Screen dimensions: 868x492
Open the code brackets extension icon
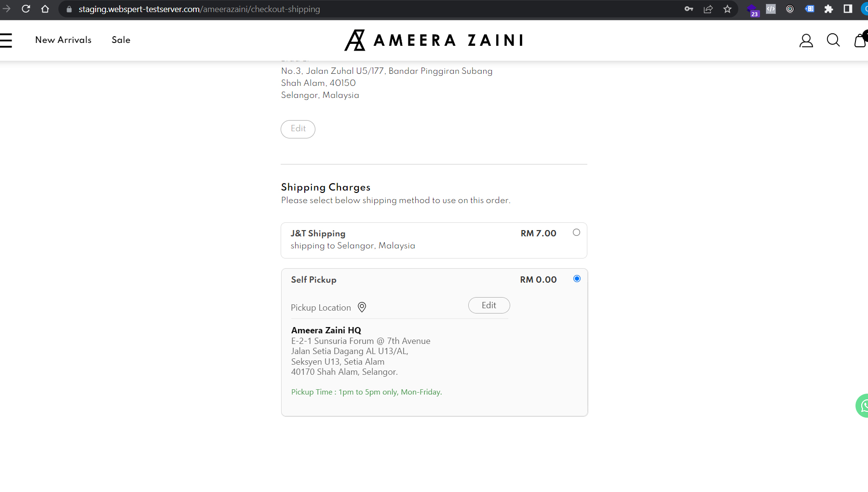coord(771,9)
